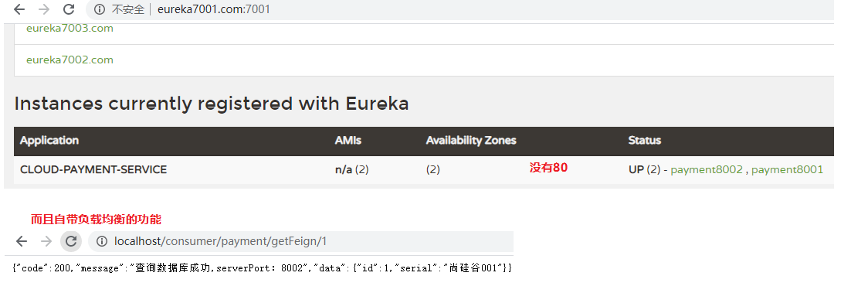
Task: Select the AMIs column header
Action: pyautogui.click(x=348, y=141)
